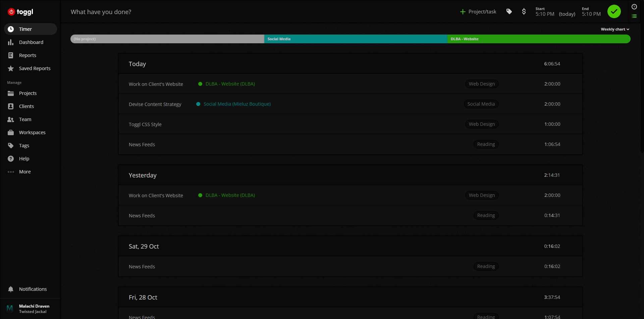The width and height of the screenshot is (644, 319).
Task: Click duration 1:06:54 of today's News Feeds
Action: 552,144
